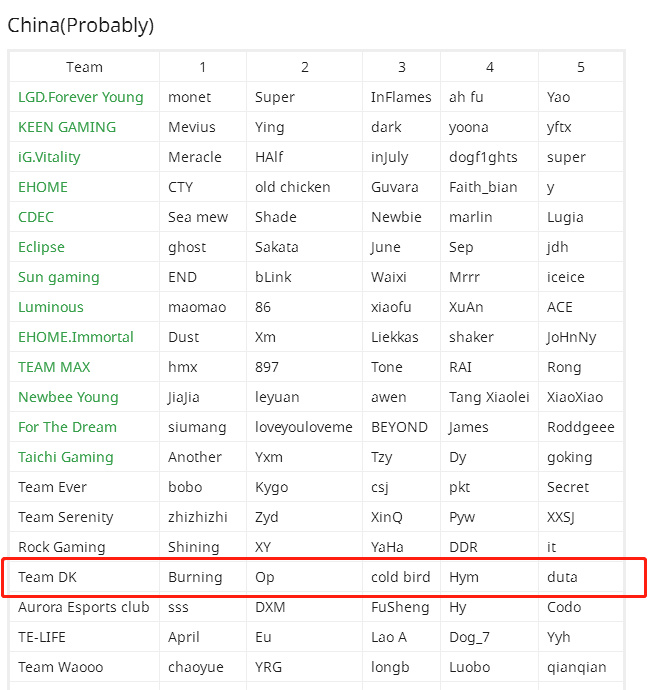Image resolution: width=648 pixels, height=690 pixels.
Task: Click the iG.Vitality team link
Action: [x=49, y=157]
